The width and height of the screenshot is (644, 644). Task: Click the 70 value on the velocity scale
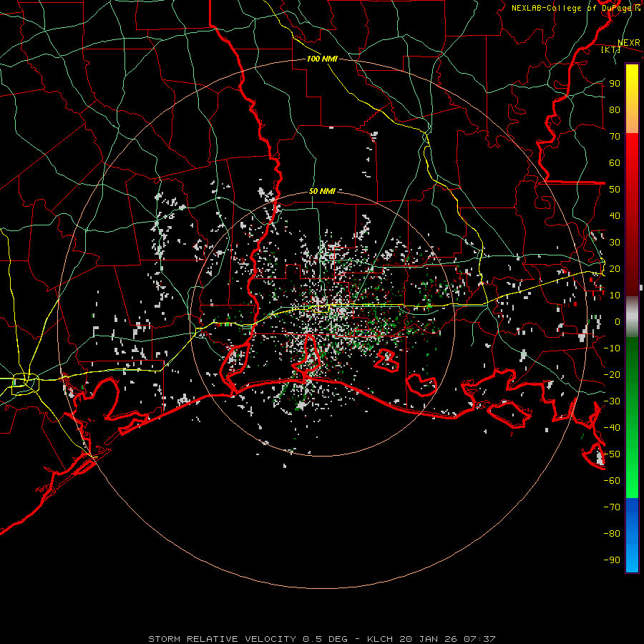[615, 137]
